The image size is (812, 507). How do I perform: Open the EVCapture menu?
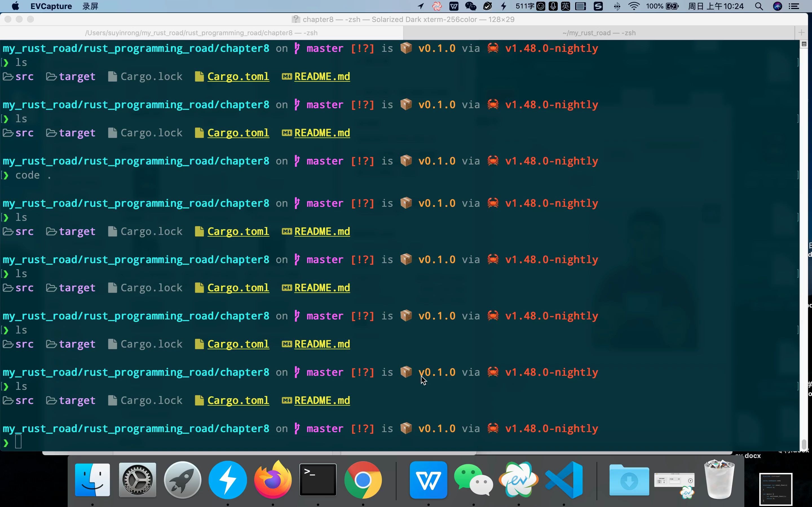pyautogui.click(x=51, y=6)
